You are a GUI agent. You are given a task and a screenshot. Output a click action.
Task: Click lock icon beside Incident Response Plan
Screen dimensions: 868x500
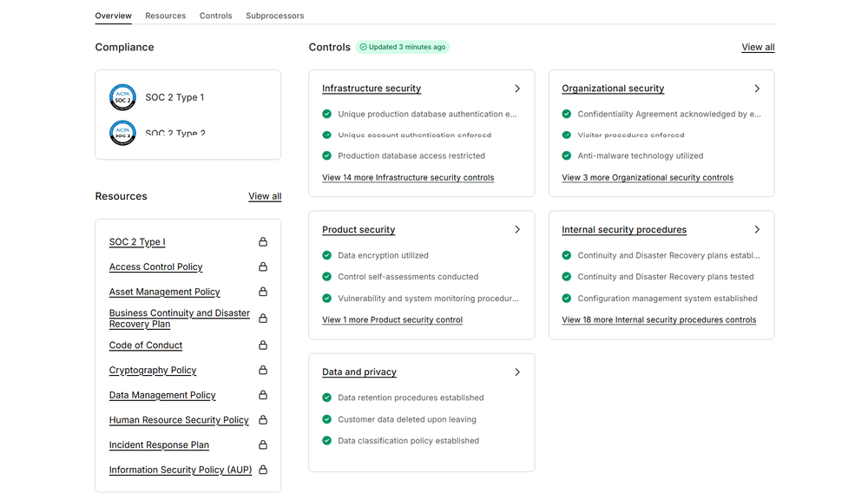263,444
